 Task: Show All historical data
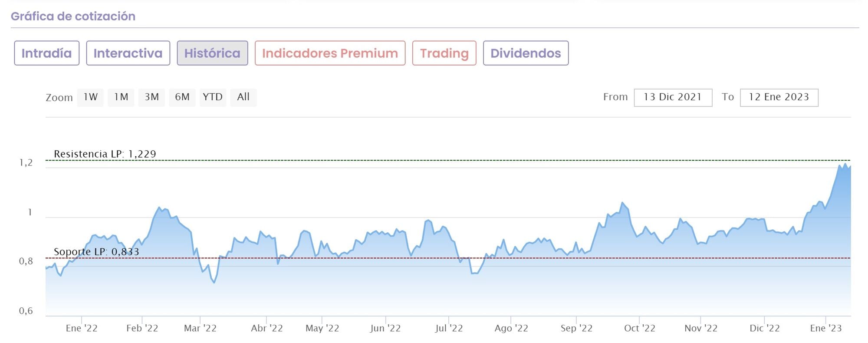pos(243,97)
